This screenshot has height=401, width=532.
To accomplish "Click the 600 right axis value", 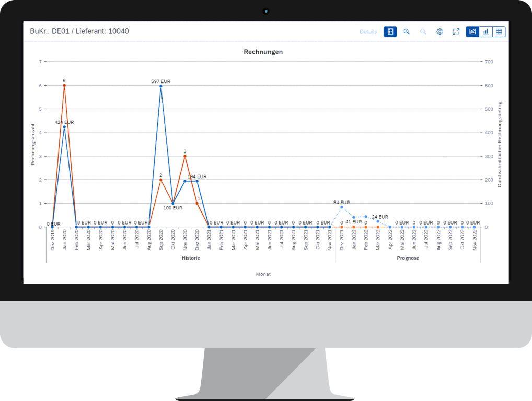I will click(x=489, y=86).
